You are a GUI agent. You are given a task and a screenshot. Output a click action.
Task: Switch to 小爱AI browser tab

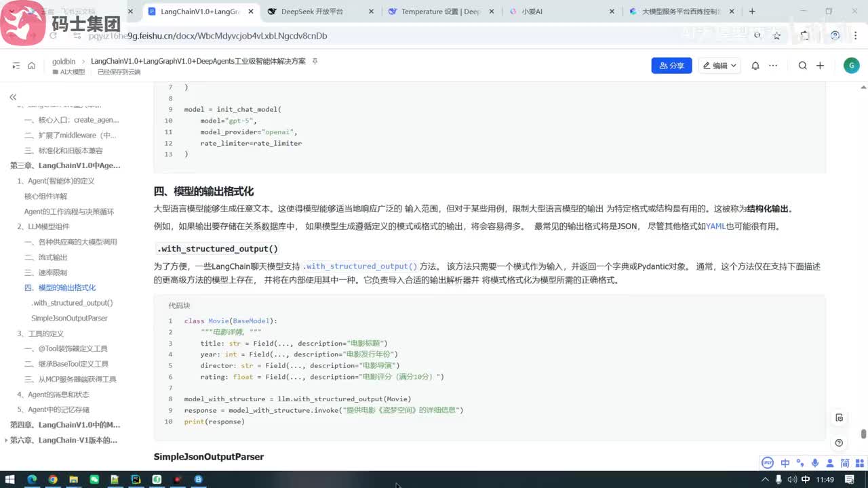(532, 12)
